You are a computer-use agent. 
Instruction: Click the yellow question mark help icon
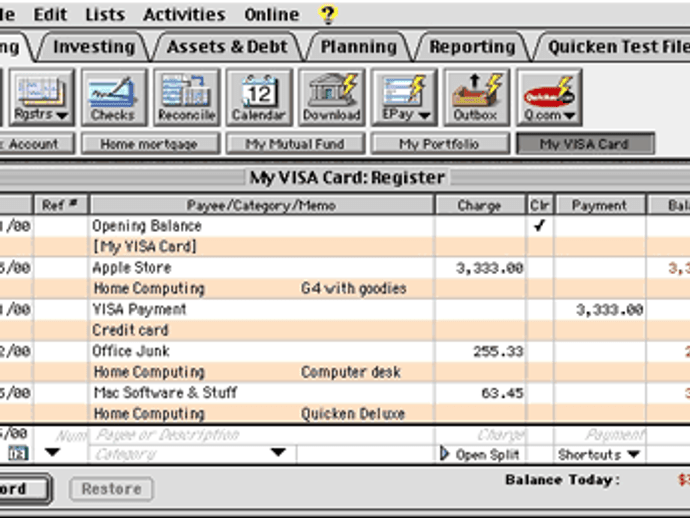[x=328, y=15]
